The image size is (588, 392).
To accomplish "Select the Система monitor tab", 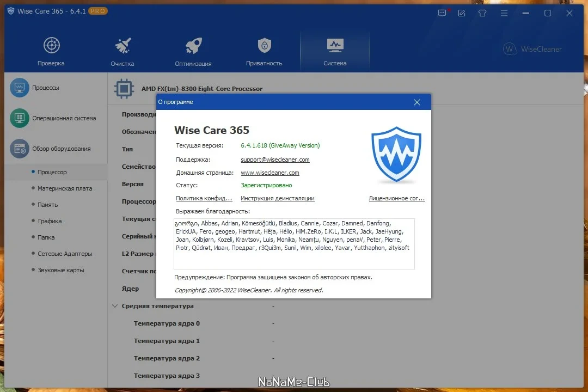I will [x=335, y=51].
